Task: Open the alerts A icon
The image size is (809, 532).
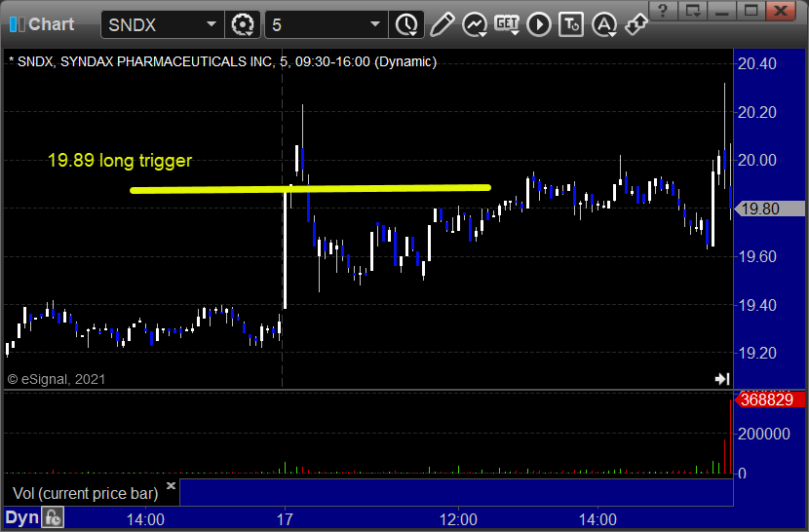Action: [604, 24]
